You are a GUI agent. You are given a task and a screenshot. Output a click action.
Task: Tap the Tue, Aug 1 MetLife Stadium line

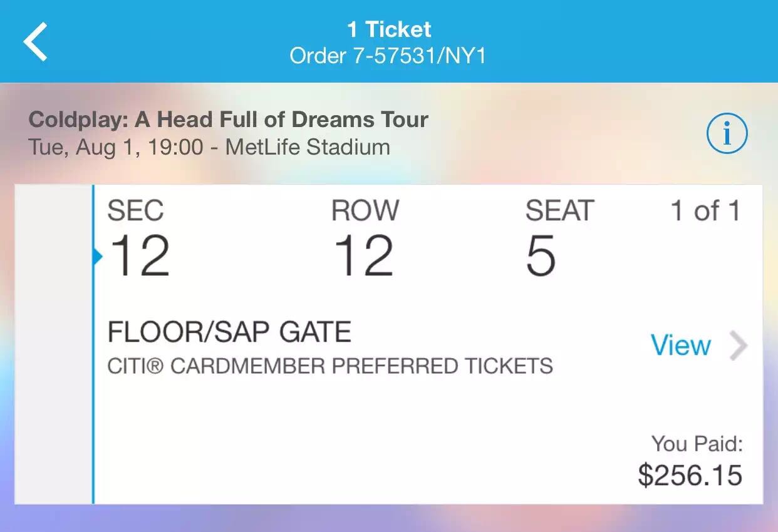click(209, 148)
